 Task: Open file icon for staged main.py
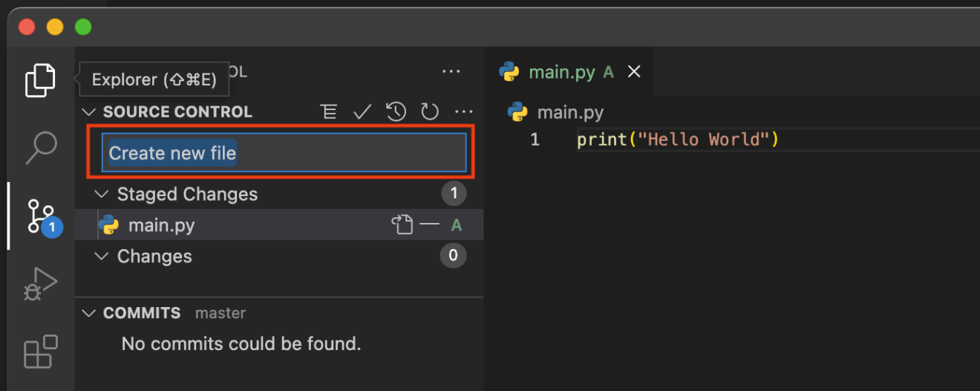pos(402,224)
